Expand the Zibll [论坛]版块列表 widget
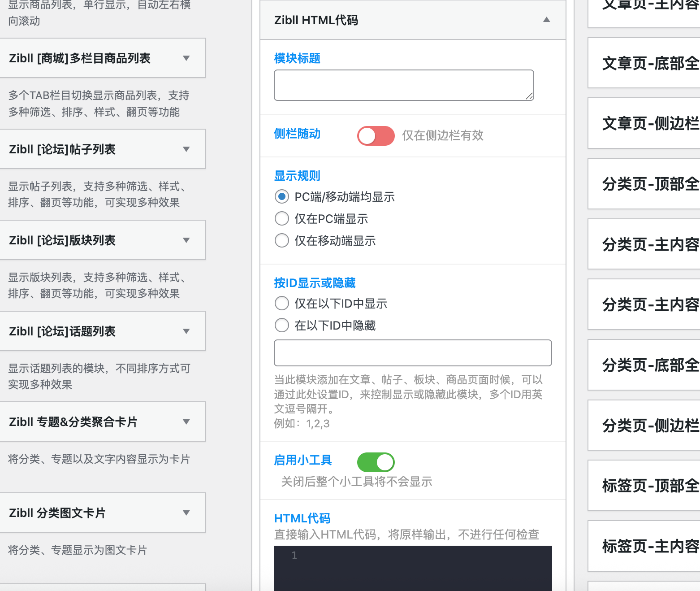The height and width of the screenshot is (591, 700). (x=187, y=240)
